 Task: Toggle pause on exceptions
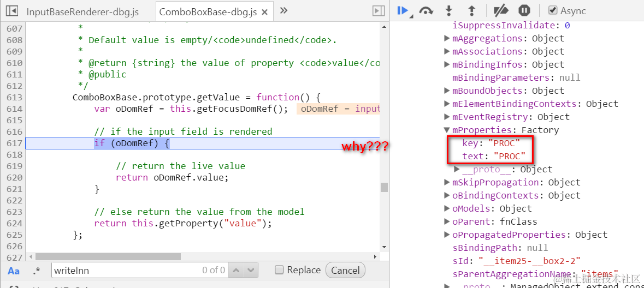[524, 11]
